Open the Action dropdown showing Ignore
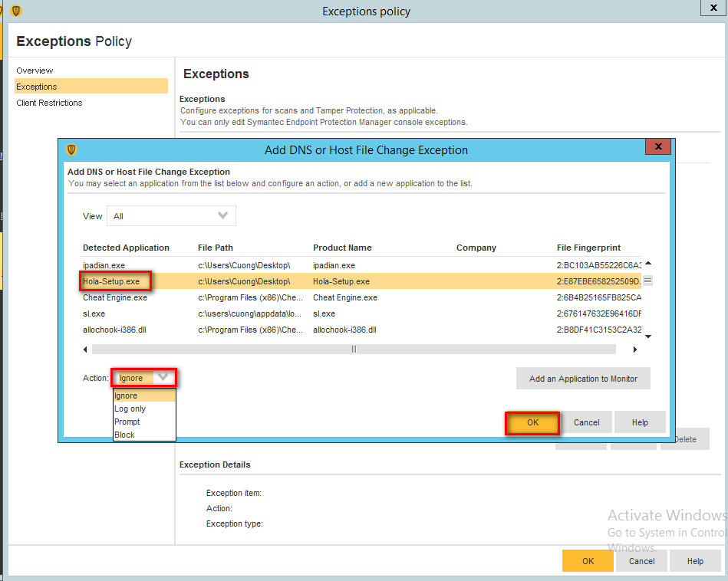Viewport: 728px width, 581px height. [143, 378]
